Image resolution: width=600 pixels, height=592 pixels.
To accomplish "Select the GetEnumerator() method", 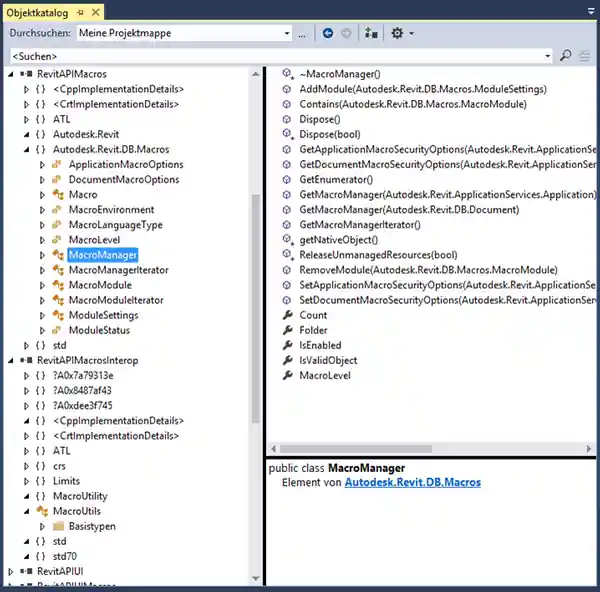I will (x=335, y=179).
